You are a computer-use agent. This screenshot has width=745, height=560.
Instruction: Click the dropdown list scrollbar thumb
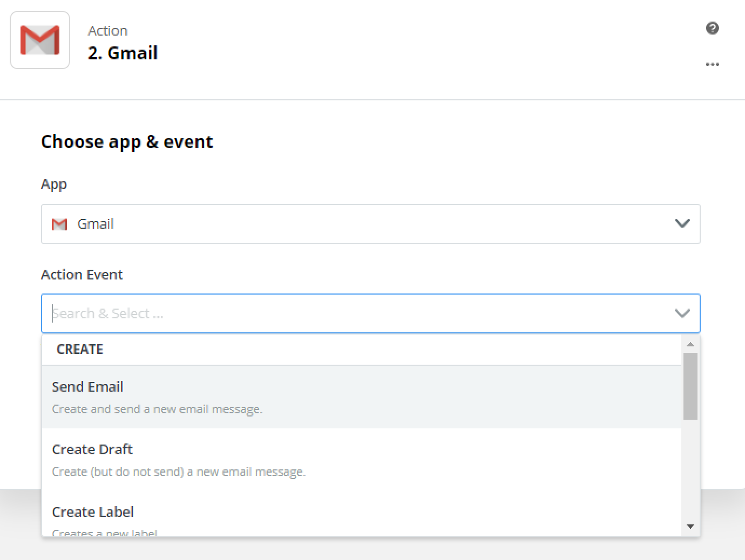690,386
